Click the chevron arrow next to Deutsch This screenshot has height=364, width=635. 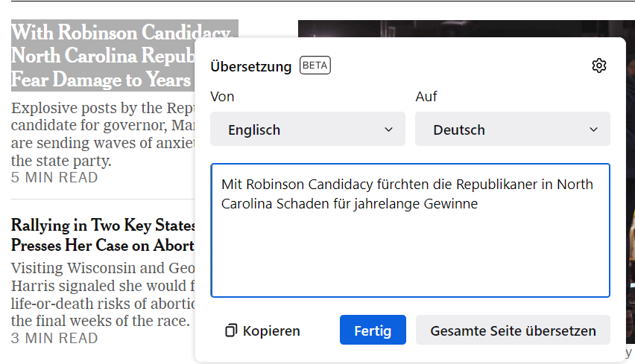[593, 130]
